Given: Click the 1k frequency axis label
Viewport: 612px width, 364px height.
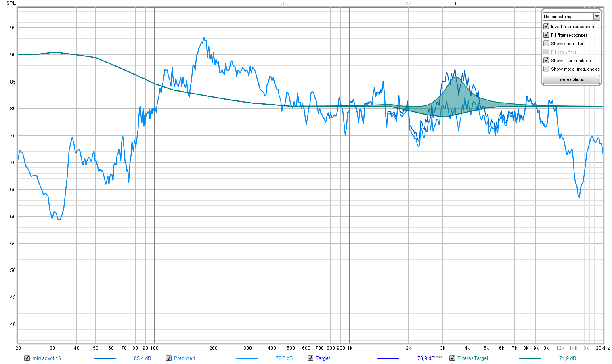Looking at the screenshot, I should (x=350, y=348).
